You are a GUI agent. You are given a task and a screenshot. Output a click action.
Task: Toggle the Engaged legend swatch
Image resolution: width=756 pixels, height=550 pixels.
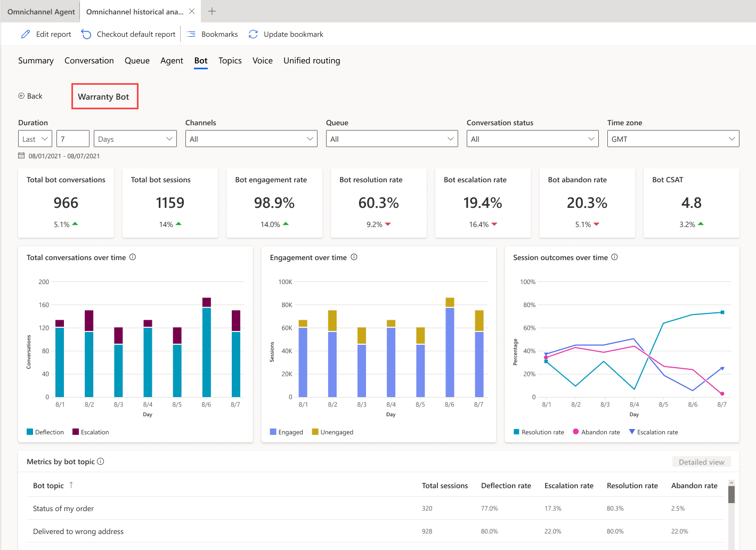273,432
